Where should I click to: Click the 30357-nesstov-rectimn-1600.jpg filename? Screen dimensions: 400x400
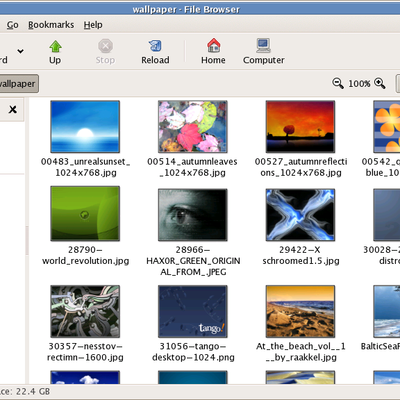click(85, 352)
